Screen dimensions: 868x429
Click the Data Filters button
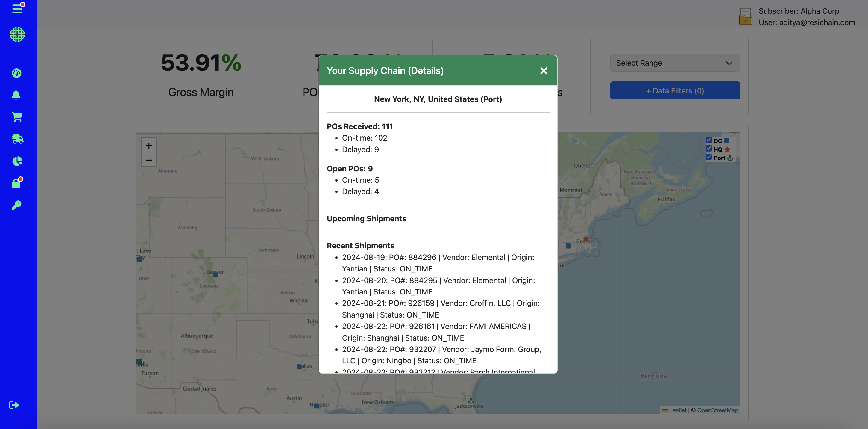675,90
